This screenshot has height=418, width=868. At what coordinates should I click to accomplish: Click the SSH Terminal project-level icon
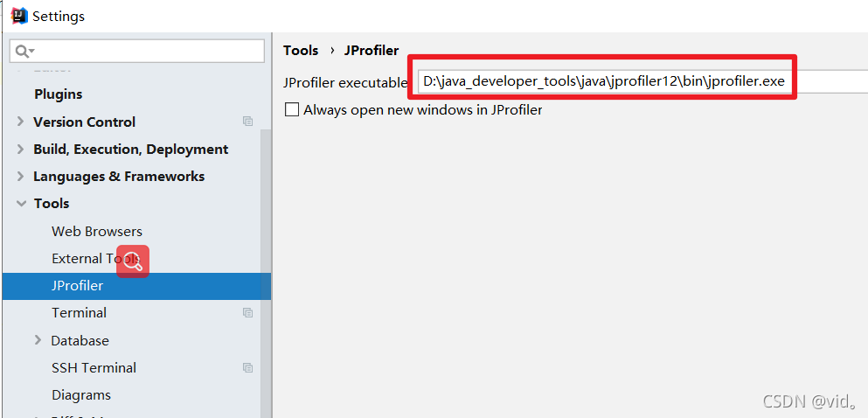coord(248,367)
